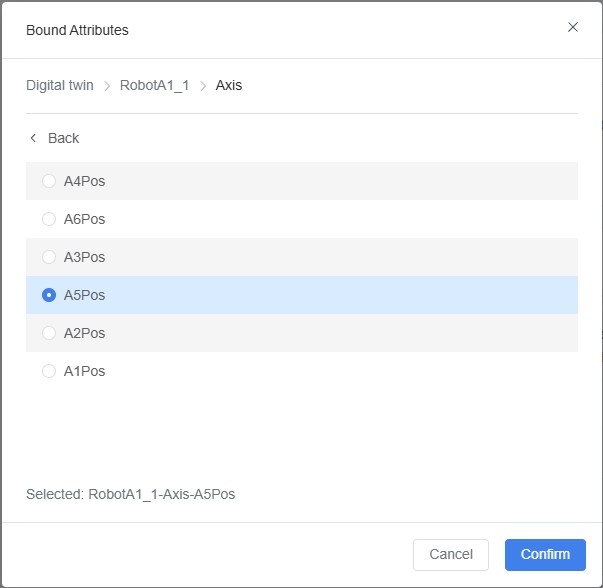The height and width of the screenshot is (588, 603).
Task: Select the A2Pos radio button
Action: (x=49, y=333)
